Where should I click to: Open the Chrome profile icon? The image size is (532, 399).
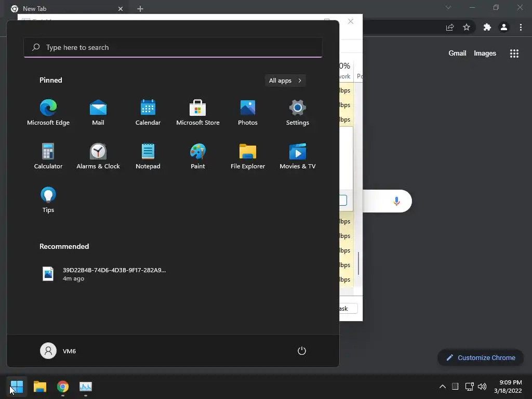click(x=504, y=27)
